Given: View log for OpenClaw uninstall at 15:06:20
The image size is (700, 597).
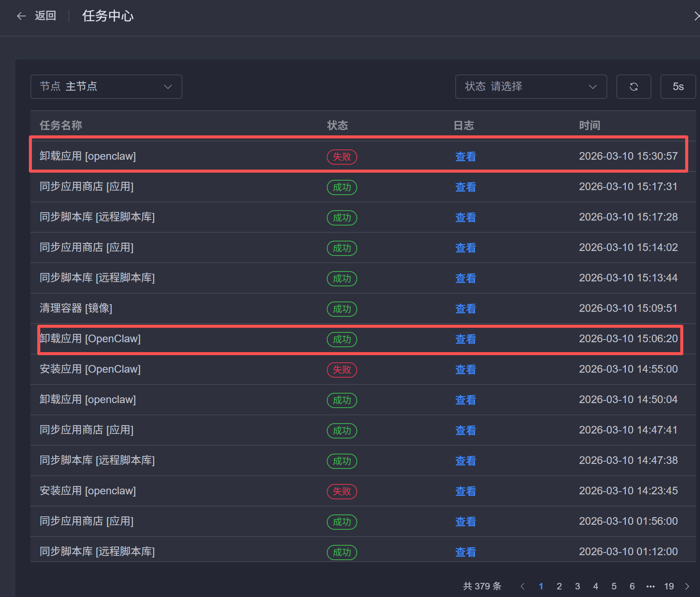Looking at the screenshot, I should point(466,339).
